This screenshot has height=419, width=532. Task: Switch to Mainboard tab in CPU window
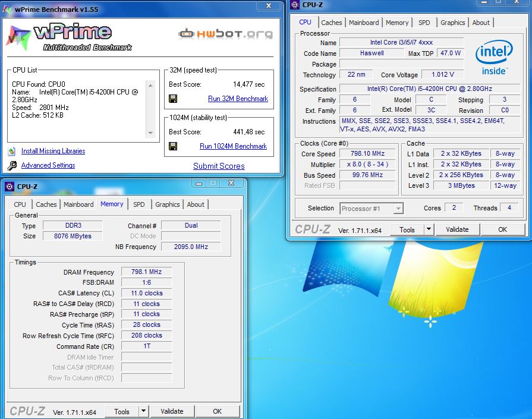point(364,23)
